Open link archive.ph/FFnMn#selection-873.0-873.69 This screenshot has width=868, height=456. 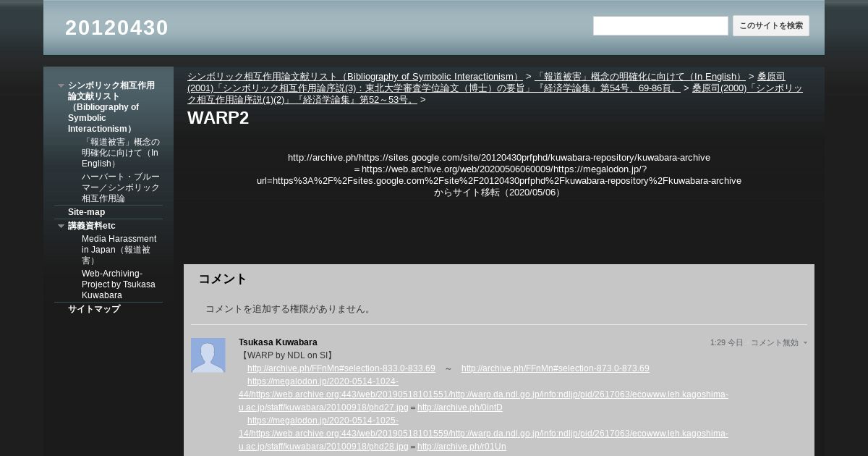click(556, 368)
